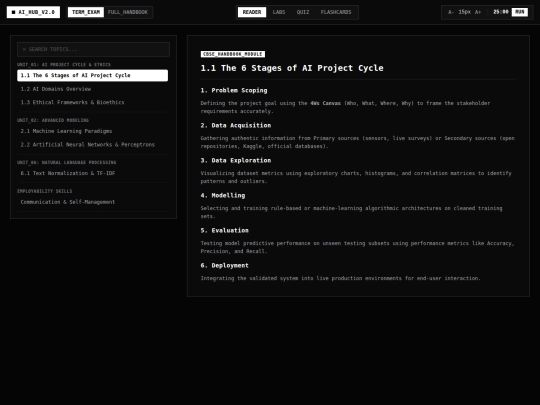Open the QUIZ tab
Viewport: 540px width, 405px height.
point(303,12)
